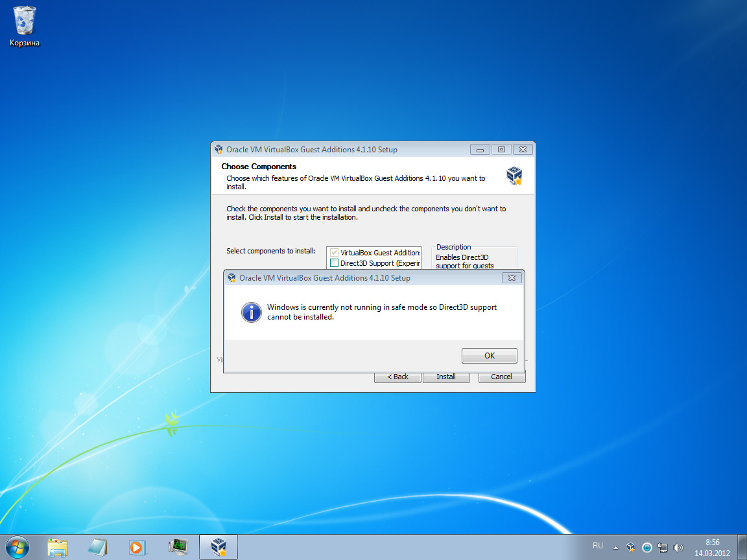747x560 pixels.
Task: Confirm the Direct3D message with OK
Action: [x=490, y=356]
